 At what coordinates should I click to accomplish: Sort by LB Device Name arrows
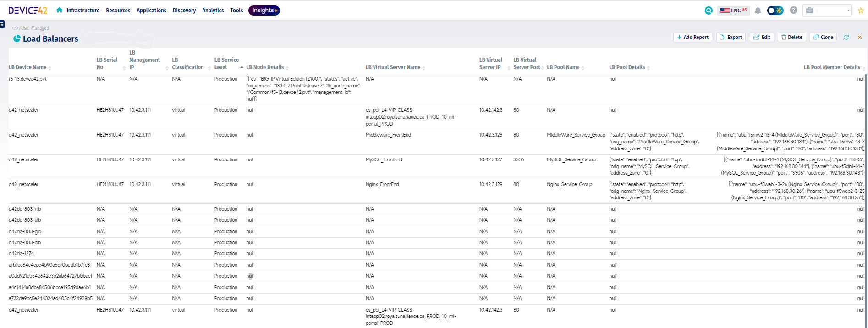(50, 68)
